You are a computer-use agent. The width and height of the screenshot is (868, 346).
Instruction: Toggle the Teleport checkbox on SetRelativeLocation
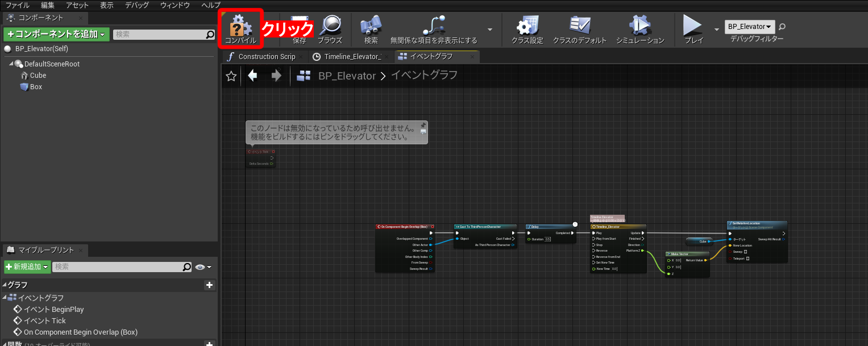(747, 259)
